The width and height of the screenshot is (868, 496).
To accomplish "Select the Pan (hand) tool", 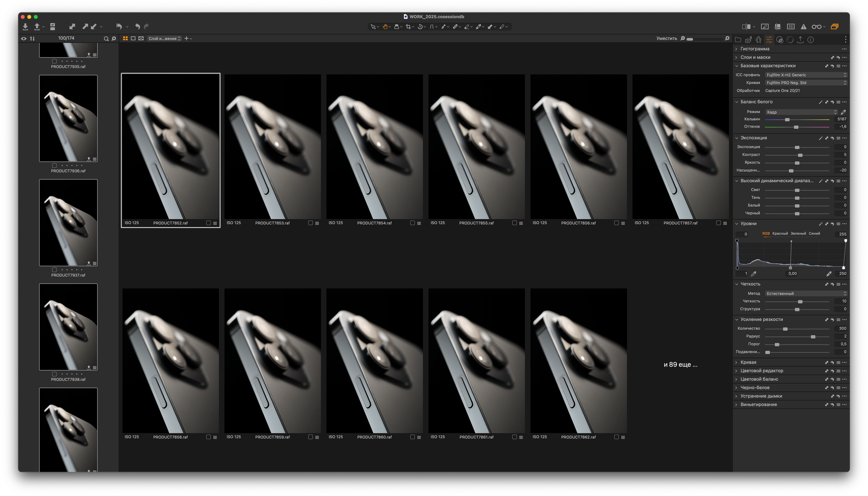I will click(x=385, y=26).
